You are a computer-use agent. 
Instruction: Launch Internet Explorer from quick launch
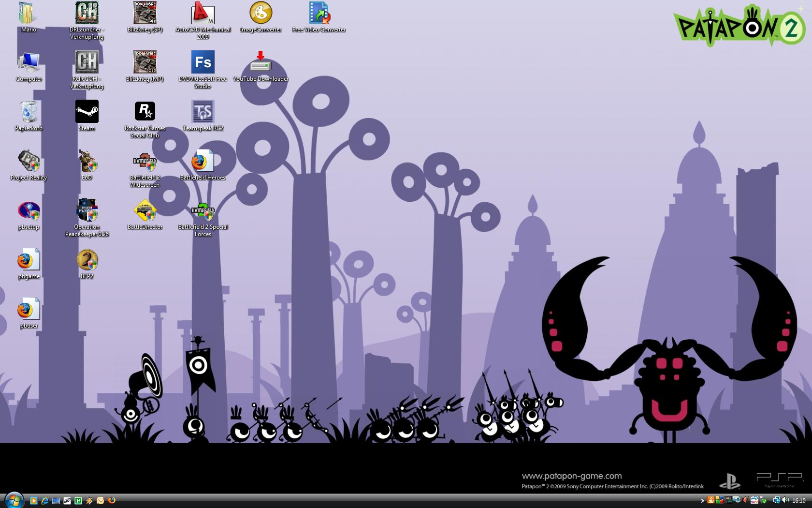(45, 501)
